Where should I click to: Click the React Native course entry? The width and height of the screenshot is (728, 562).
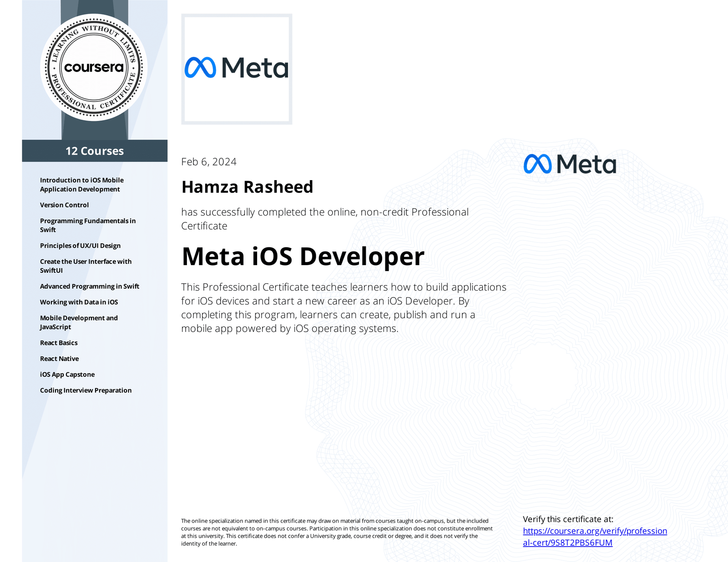[60, 358]
